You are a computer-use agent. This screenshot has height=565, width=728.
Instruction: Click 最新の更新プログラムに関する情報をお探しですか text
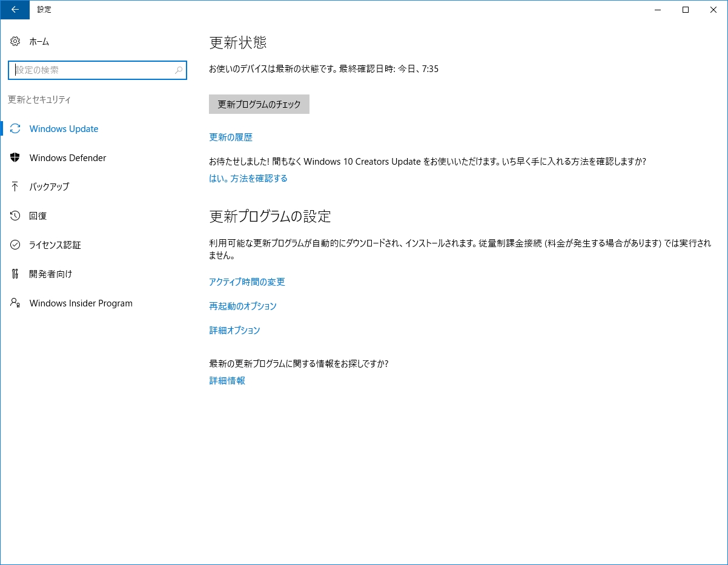[299, 364]
